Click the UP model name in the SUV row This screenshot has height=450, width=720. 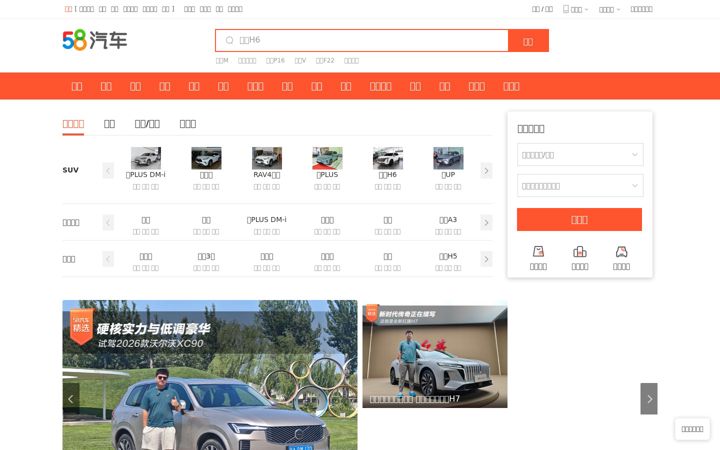pos(448,175)
